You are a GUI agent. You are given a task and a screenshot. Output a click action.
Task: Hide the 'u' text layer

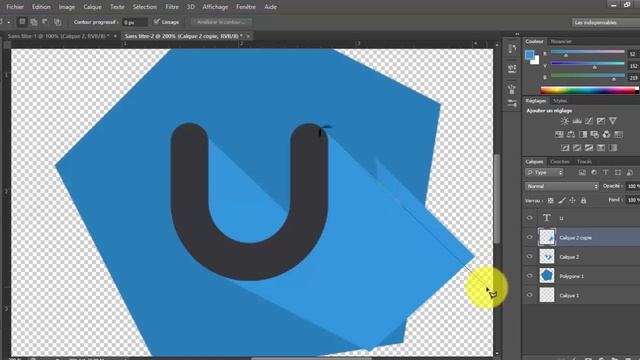pyautogui.click(x=529, y=218)
